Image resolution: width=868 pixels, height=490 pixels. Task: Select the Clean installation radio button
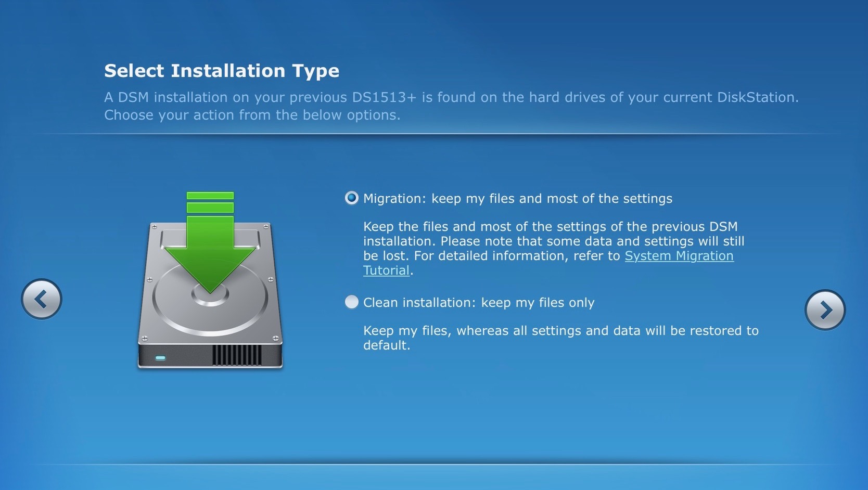(352, 302)
